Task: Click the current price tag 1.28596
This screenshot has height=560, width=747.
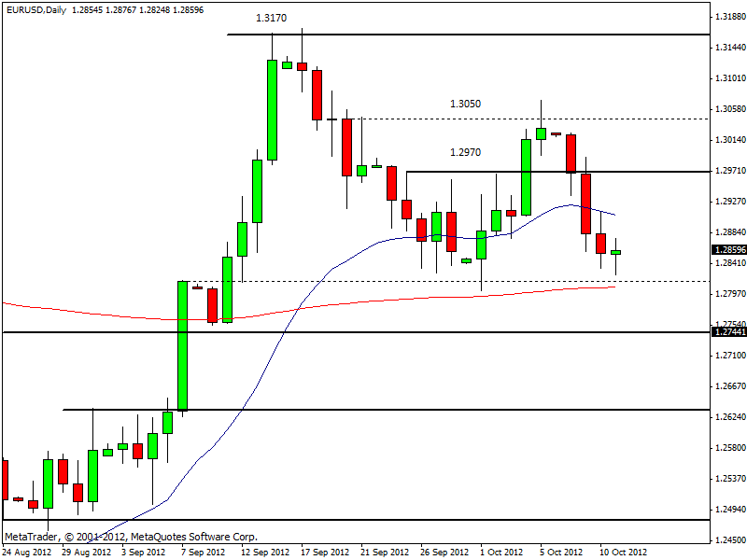Action: point(728,250)
